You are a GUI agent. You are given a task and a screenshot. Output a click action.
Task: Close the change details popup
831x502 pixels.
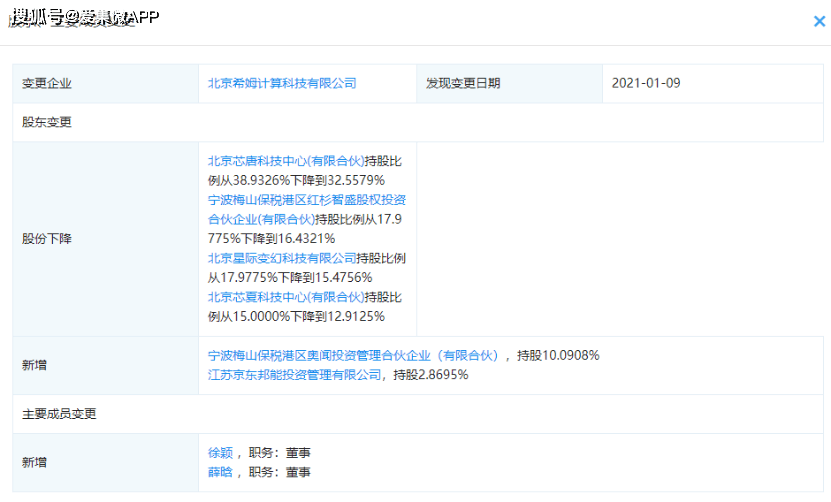819,21
